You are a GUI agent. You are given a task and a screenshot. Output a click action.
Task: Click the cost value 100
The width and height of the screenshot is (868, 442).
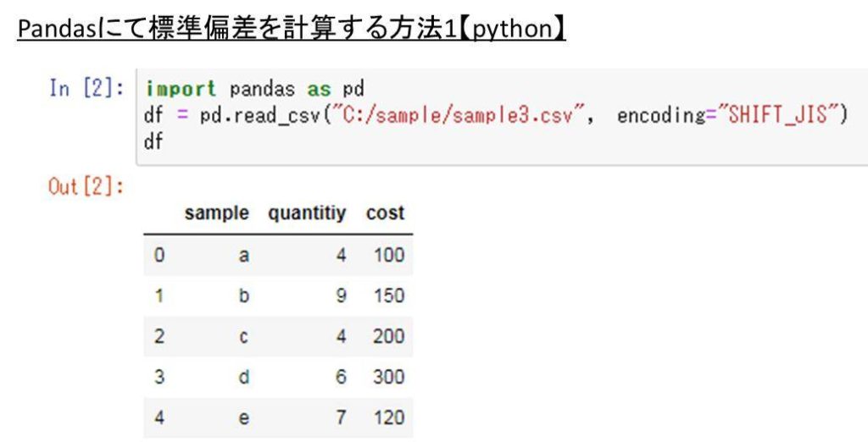pyautogui.click(x=388, y=255)
